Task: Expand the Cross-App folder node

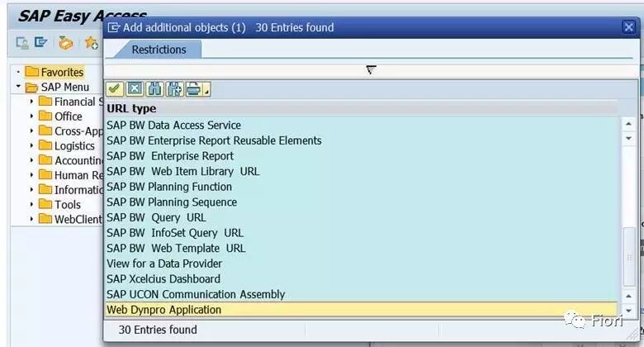Action: [x=31, y=131]
